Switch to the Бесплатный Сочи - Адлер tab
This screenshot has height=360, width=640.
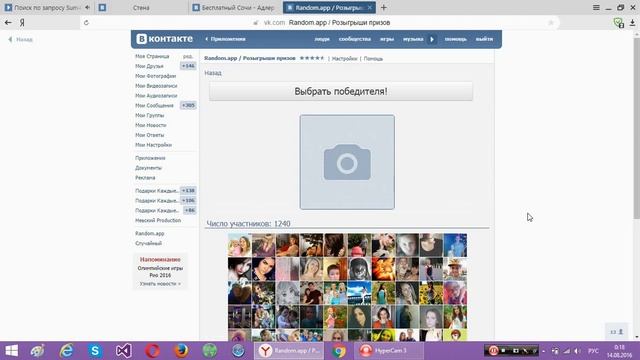click(235, 7)
